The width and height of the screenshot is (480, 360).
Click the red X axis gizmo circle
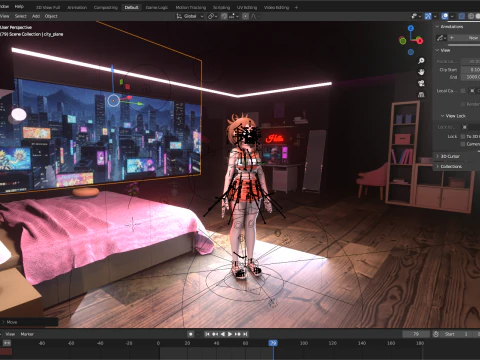click(x=420, y=41)
